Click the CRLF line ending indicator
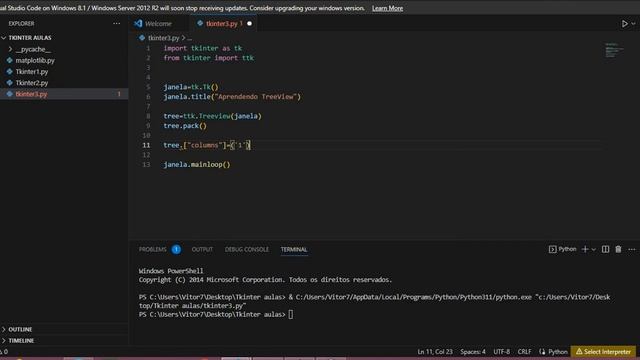Image resolution: width=640 pixels, height=360 pixels. click(x=524, y=352)
